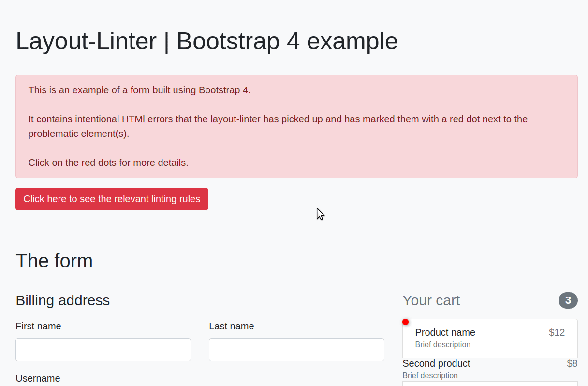Image resolution: width=588 pixels, height=386 pixels.
Task: Focus the First name input field
Action: [x=103, y=350]
